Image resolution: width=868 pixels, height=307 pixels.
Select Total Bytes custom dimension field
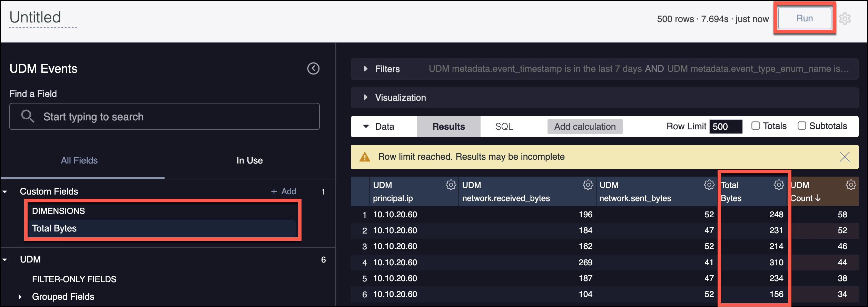pos(162,228)
